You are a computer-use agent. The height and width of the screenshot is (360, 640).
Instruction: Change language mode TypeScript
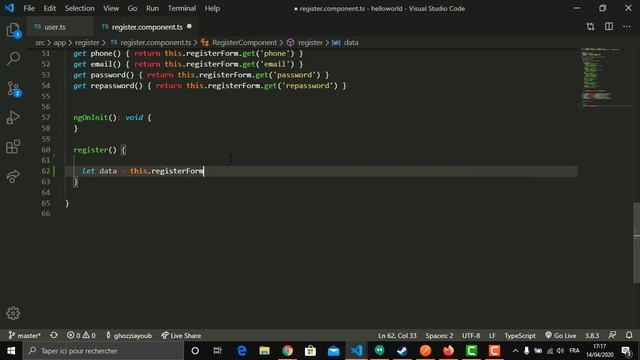coord(520,336)
